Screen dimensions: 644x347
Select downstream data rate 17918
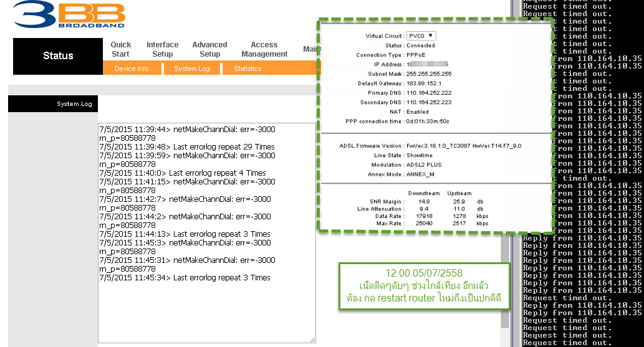point(424,216)
